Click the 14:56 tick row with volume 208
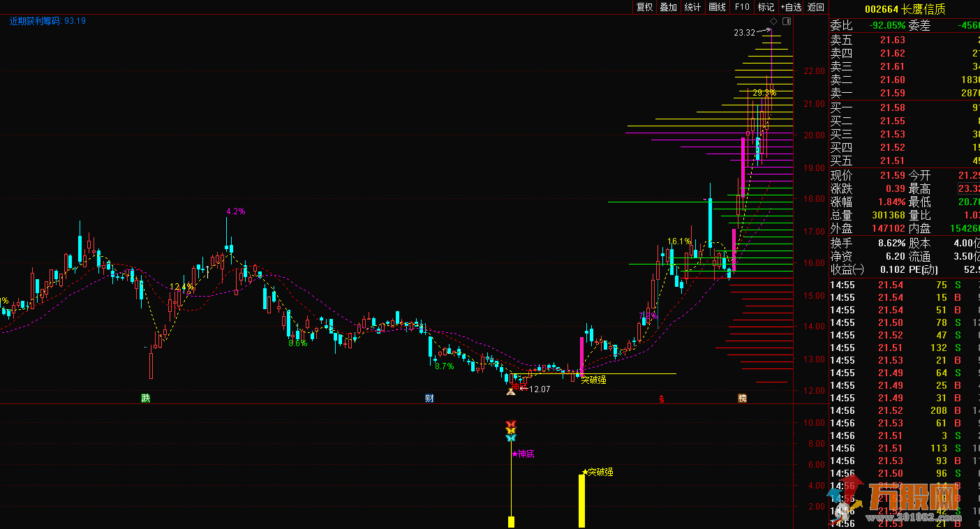This screenshot has height=529, width=980. (x=905, y=410)
